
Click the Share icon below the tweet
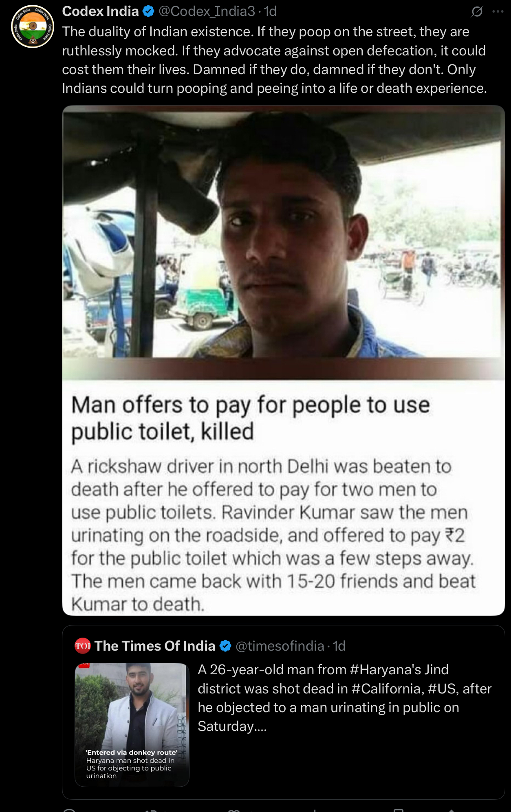tap(451, 810)
